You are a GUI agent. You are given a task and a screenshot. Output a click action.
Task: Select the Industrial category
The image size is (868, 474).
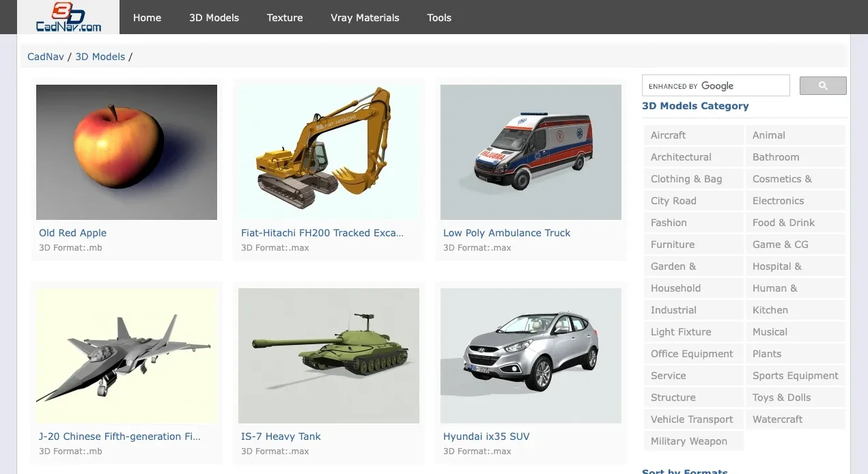(x=693, y=310)
